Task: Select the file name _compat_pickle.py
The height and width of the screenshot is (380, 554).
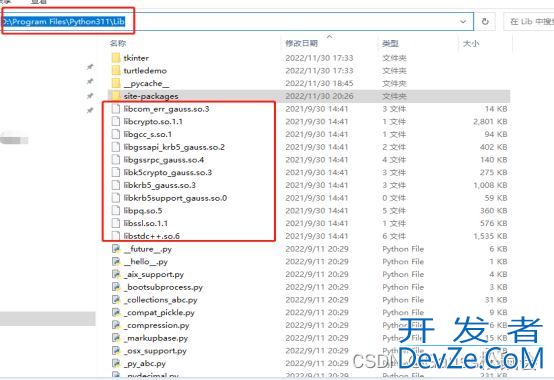Action: 159,313
